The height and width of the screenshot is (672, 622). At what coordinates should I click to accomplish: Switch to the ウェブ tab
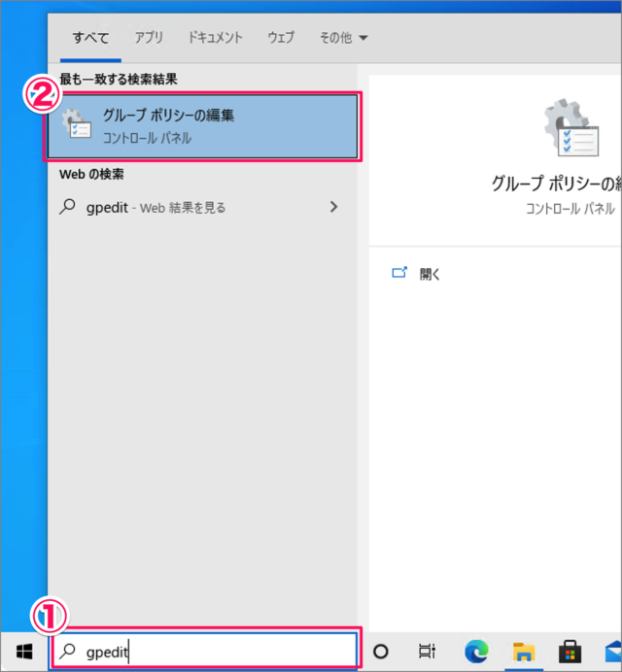pos(281,38)
